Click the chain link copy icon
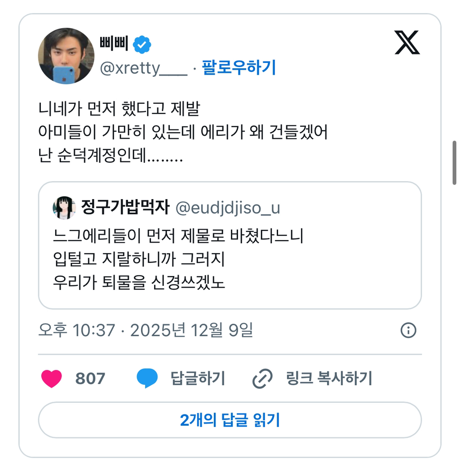 pos(262,379)
